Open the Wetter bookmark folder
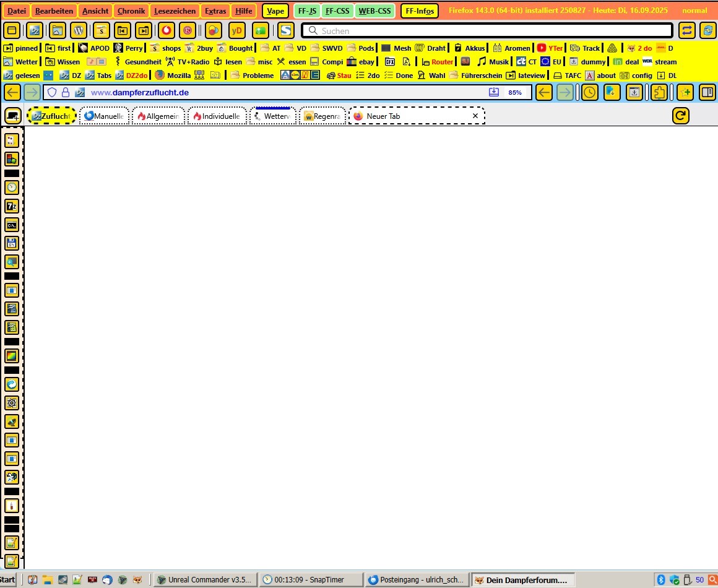Image resolution: width=718 pixels, height=588 pixels. click(x=20, y=62)
